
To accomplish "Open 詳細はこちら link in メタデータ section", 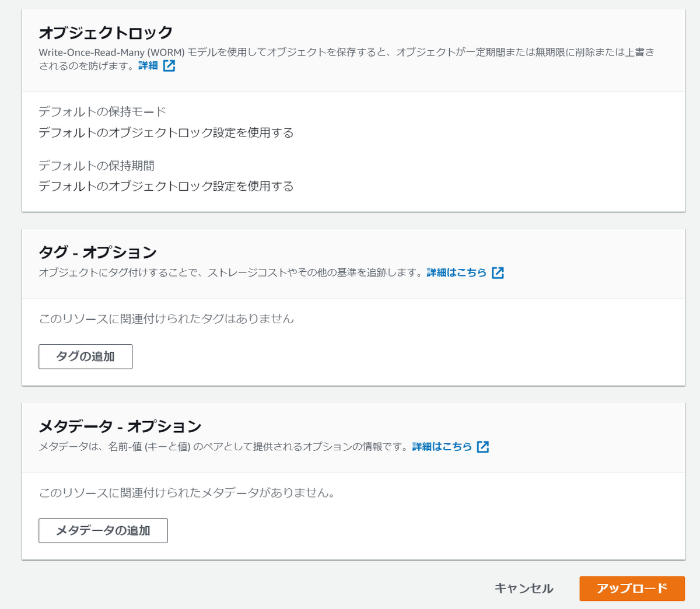I will (442, 446).
